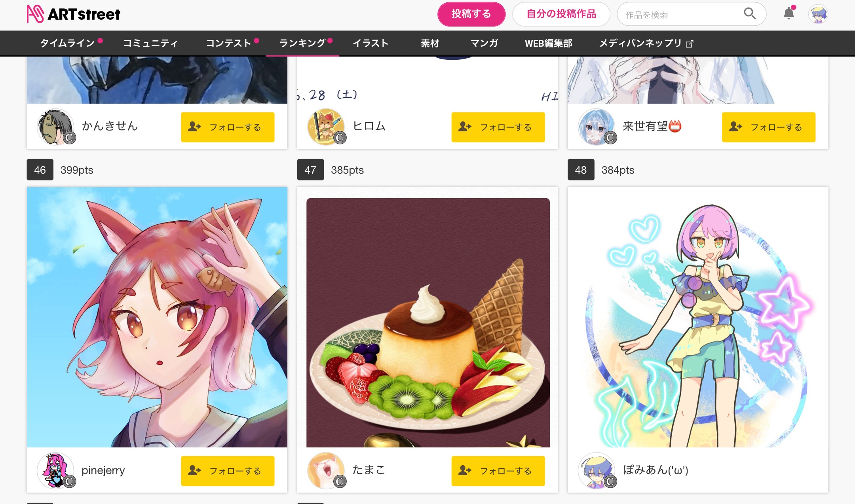The height and width of the screenshot is (504, 855).
Task: Open the user profile avatar menu
Action: pos(818,14)
